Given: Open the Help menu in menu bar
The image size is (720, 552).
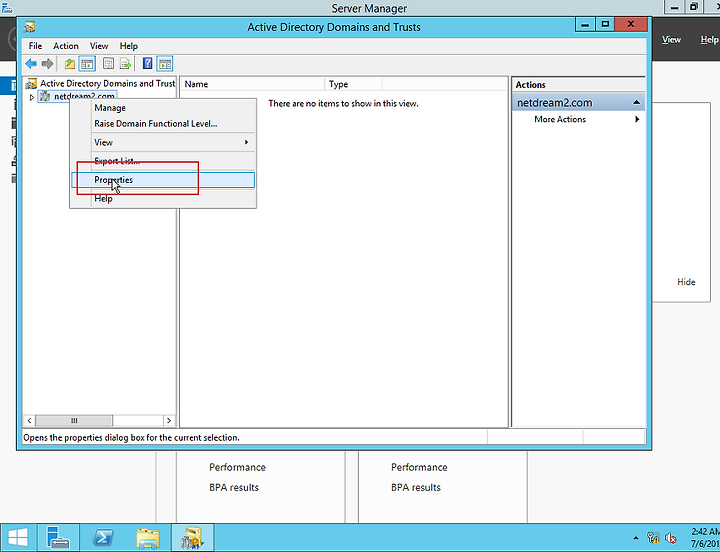Looking at the screenshot, I should (129, 46).
